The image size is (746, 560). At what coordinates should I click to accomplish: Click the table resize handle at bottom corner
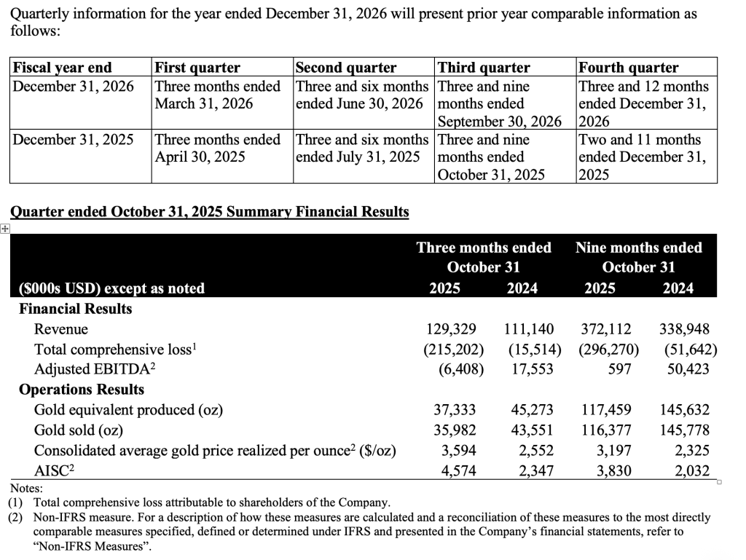click(718, 482)
